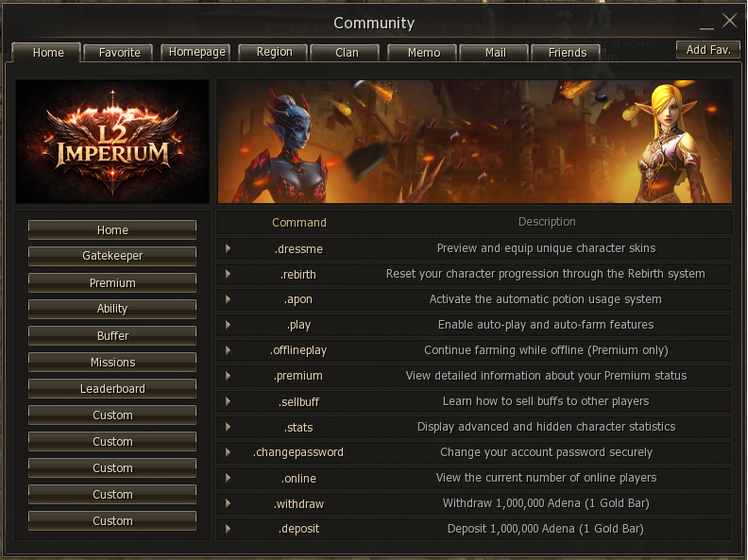Click the Community window title
The height and width of the screenshot is (560, 748).
(x=374, y=23)
